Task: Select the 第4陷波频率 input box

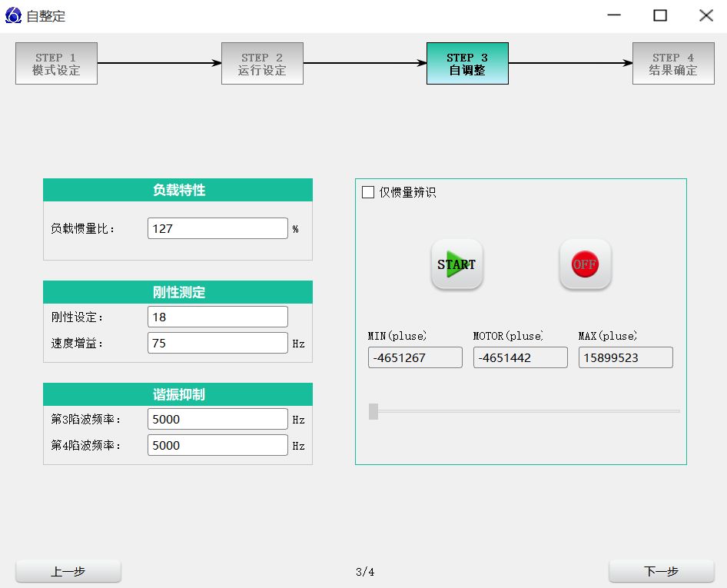Action: tap(217, 445)
